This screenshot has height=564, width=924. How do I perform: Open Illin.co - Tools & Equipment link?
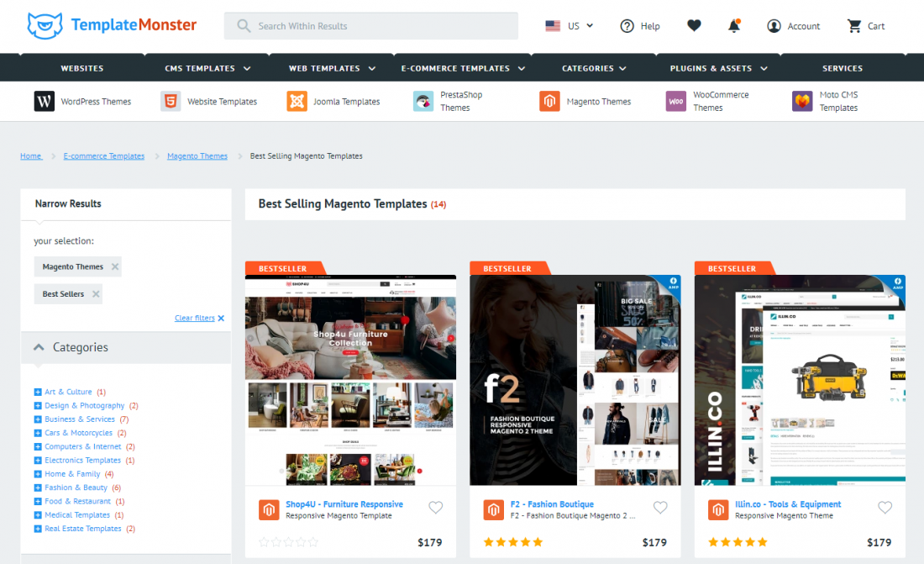click(x=788, y=504)
